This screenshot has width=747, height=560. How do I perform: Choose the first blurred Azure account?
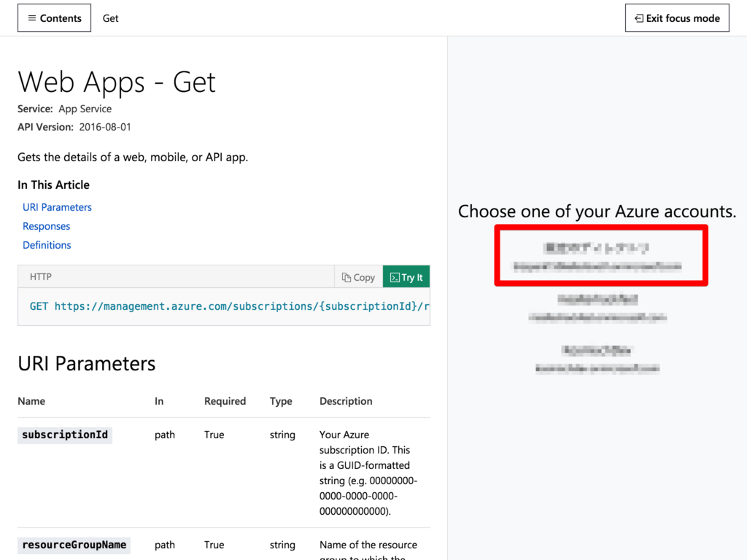pos(597,256)
